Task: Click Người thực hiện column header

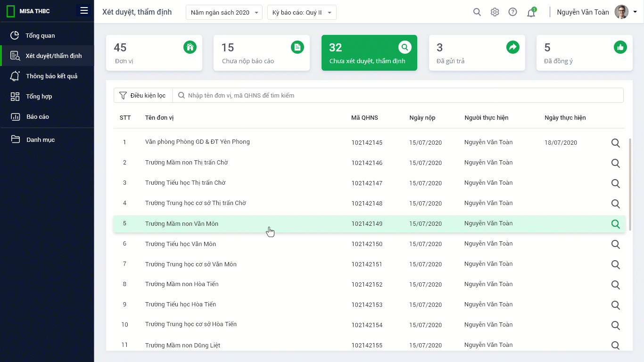Action: tap(487, 117)
